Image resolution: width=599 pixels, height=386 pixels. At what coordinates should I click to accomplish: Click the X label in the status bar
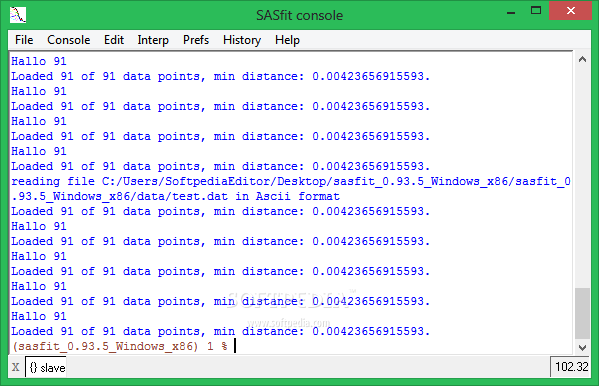pyautogui.click(x=16, y=368)
